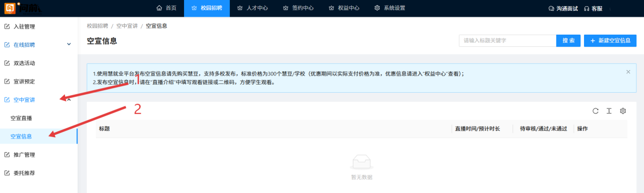The height and width of the screenshot is (193, 644).
Task: Click the 新建空宣信息 button
Action: coord(610,41)
